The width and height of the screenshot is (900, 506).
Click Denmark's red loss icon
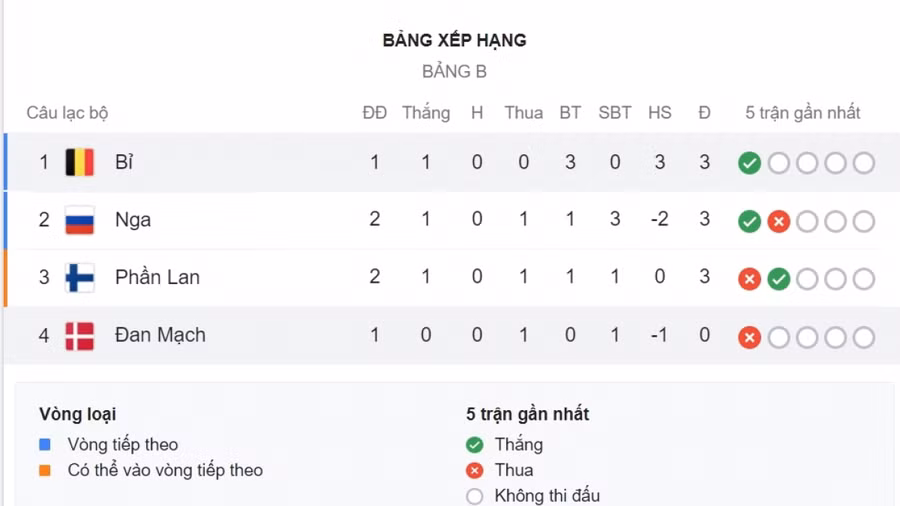[x=749, y=337]
